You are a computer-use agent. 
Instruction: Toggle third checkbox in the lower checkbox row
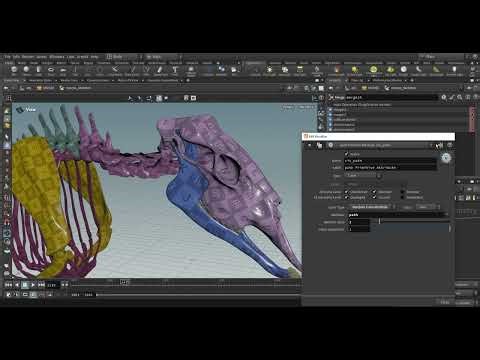402,197
